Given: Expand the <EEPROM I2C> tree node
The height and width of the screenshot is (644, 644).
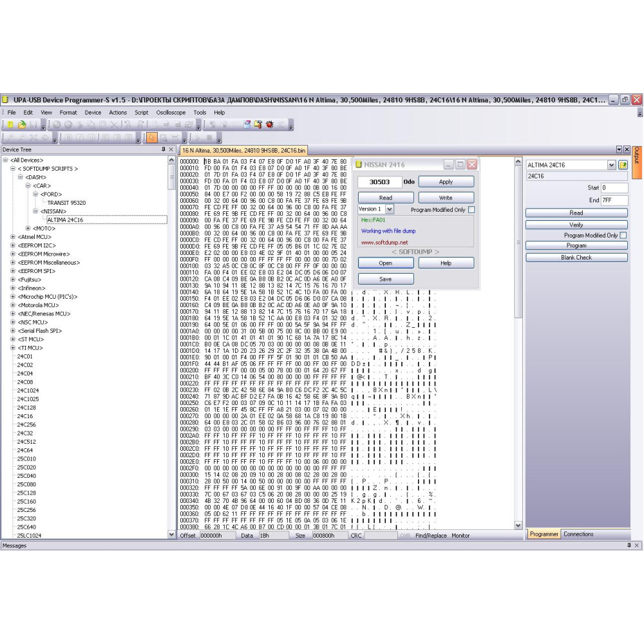Looking at the screenshot, I should pyautogui.click(x=13, y=245).
